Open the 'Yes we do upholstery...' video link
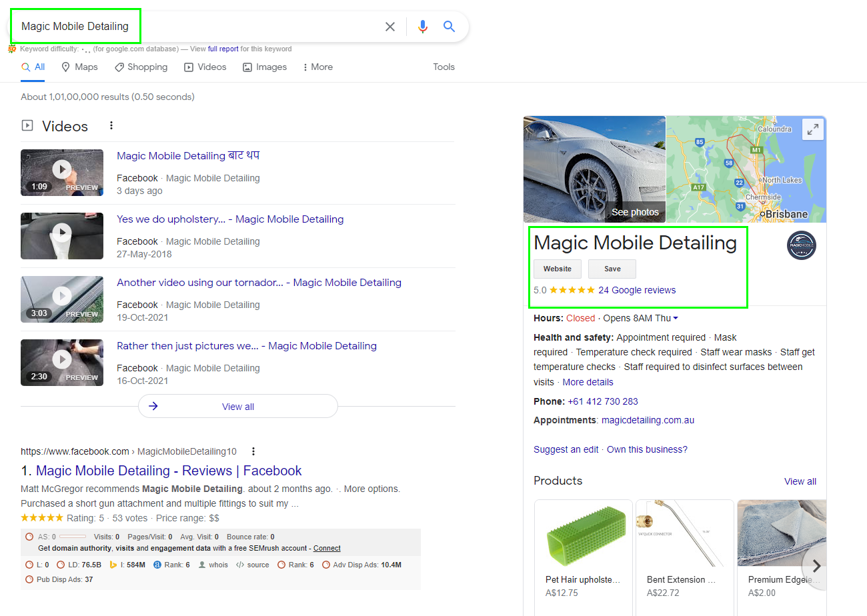Viewport: 867px width, 616px height. 230,219
